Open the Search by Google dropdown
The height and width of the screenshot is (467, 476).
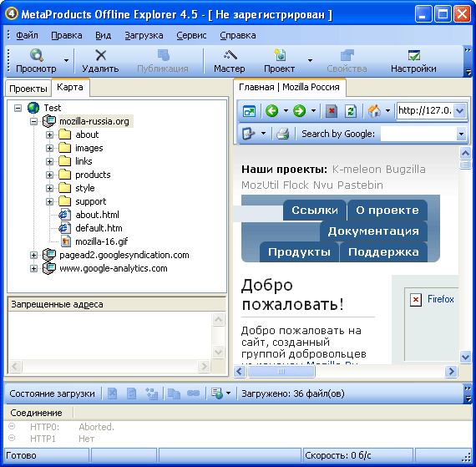click(x=461, y=134)
